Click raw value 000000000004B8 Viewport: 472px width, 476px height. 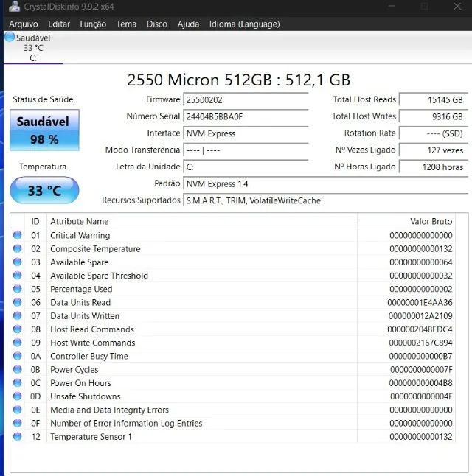pyautogui.click(x=420, y=383)
